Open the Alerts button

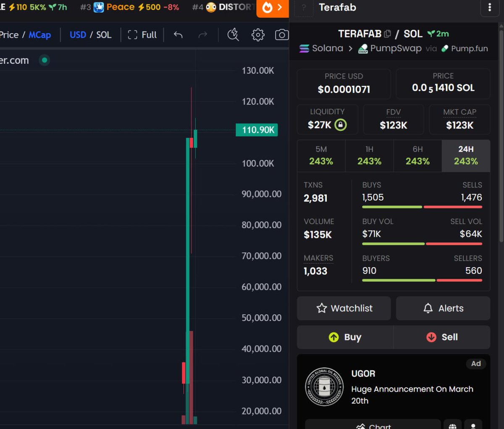(443, 308)
